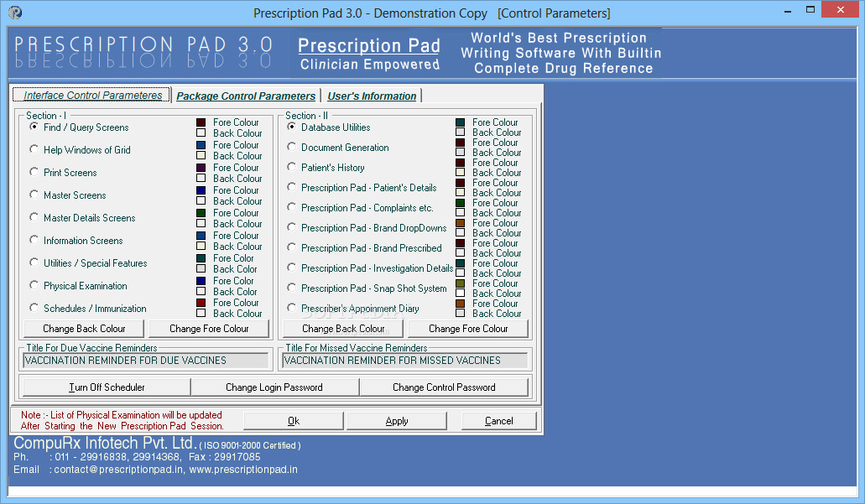Select Prescription Pad - Complaints etc. option
Screen dimensions: 865x504
tap(292, 207)
